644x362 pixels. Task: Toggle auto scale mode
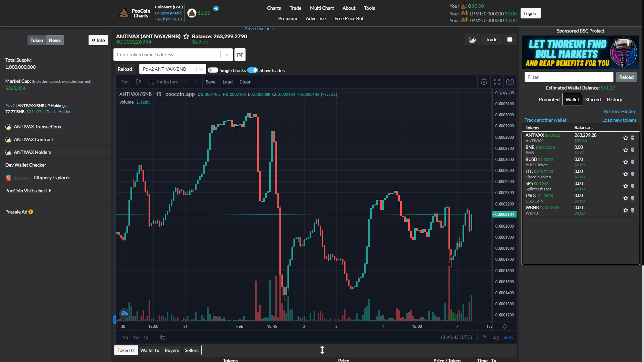coord(508,337)
